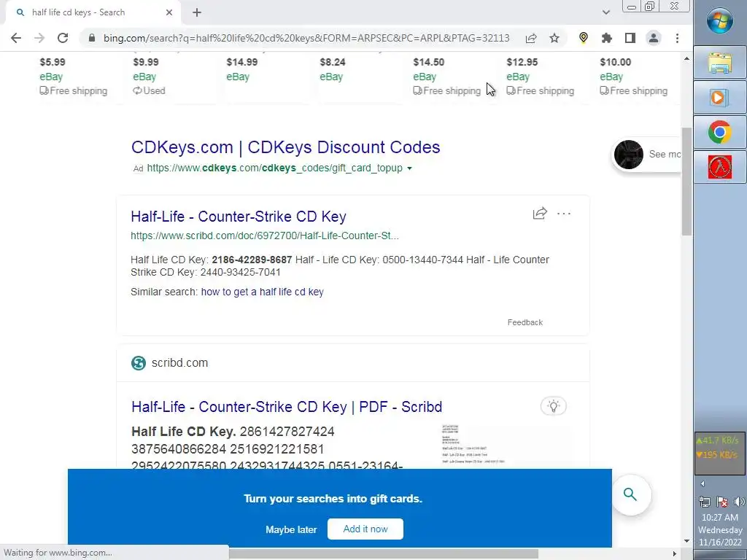Click the lightbulb insights icon
This screenshot has height=560, width=747.
(553, 406)
